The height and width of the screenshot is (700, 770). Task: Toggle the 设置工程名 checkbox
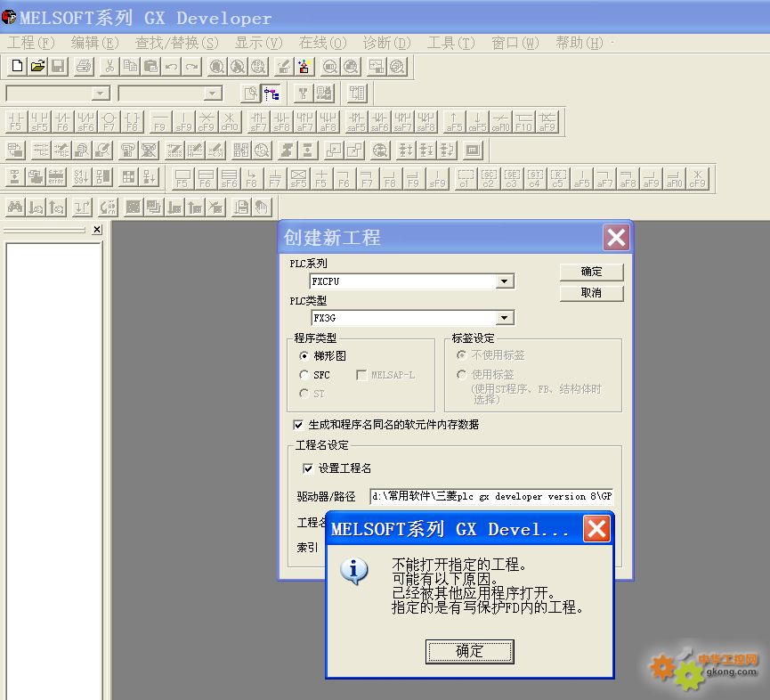click(x=336, y=468)
